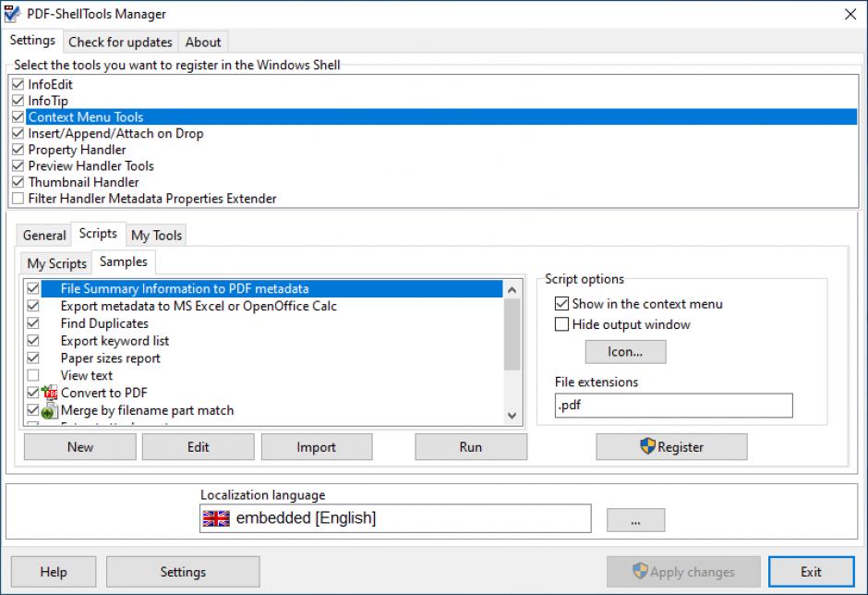Click the UK flag language icon

click(216, 518)
